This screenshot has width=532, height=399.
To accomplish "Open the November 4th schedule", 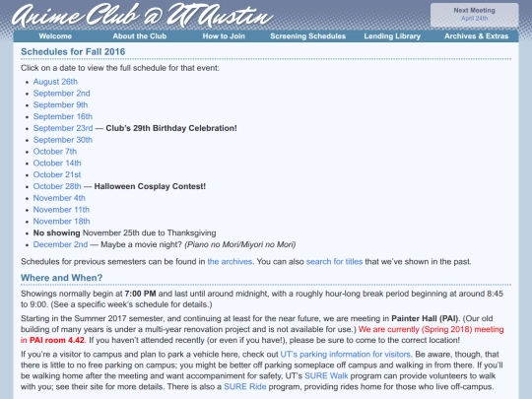I will [x=59, y=198].
